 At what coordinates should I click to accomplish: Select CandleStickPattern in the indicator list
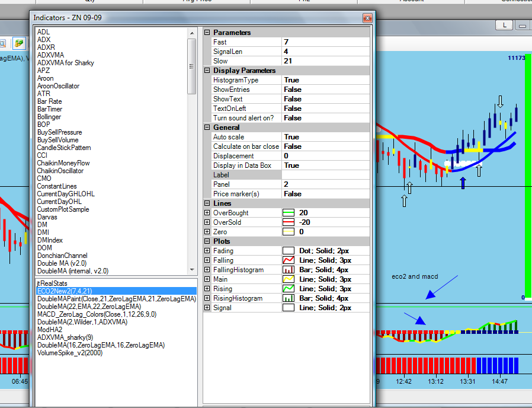(x=64, y=148)
